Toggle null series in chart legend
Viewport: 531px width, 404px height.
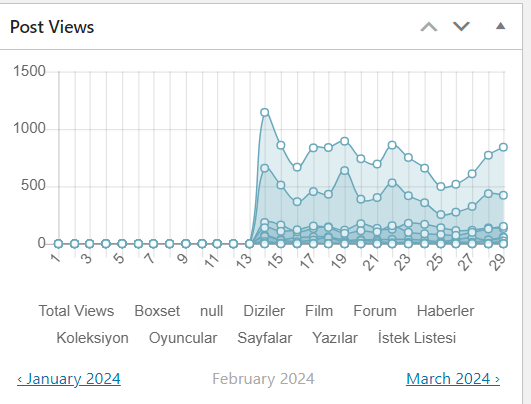pos(211,311)
